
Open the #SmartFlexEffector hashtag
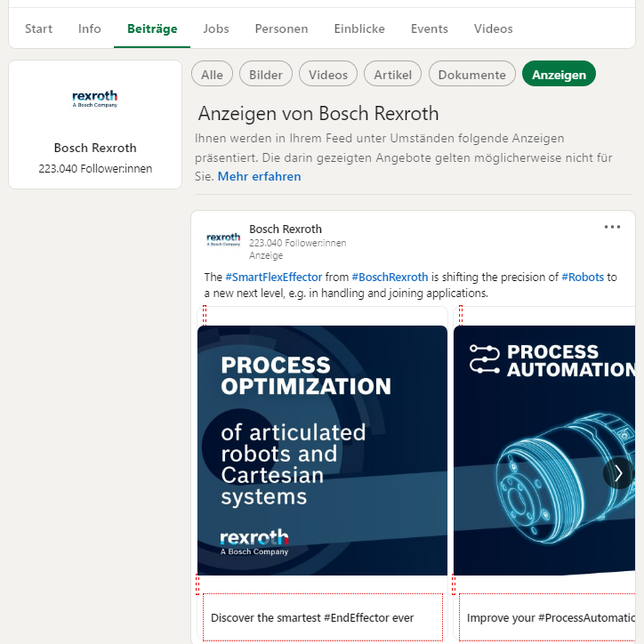tap(274, 278)
